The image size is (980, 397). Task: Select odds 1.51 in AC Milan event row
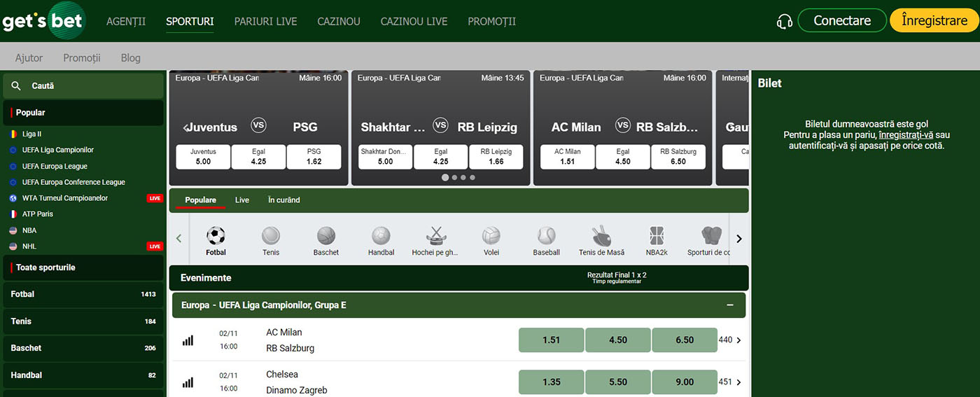click(551, 340)
